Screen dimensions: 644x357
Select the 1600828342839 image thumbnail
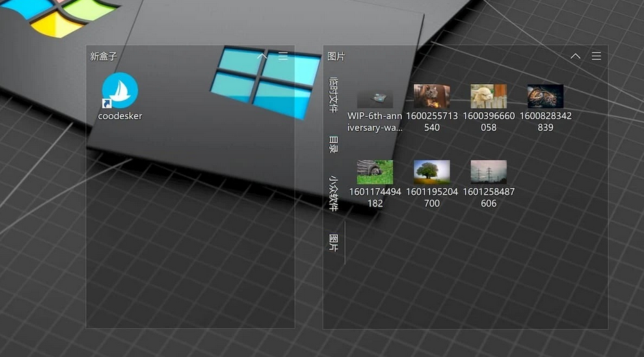545,96
